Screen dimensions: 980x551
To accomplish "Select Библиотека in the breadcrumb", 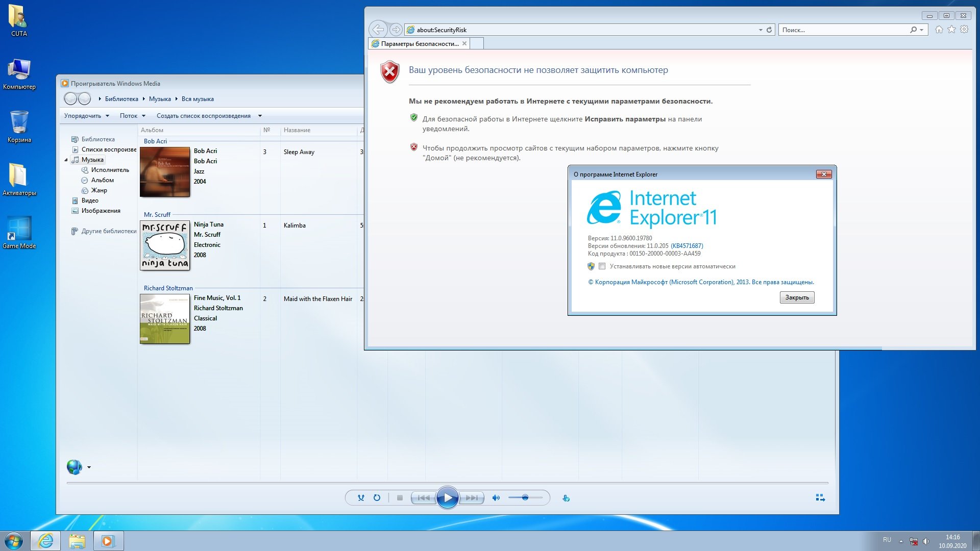I will [121, 99].
